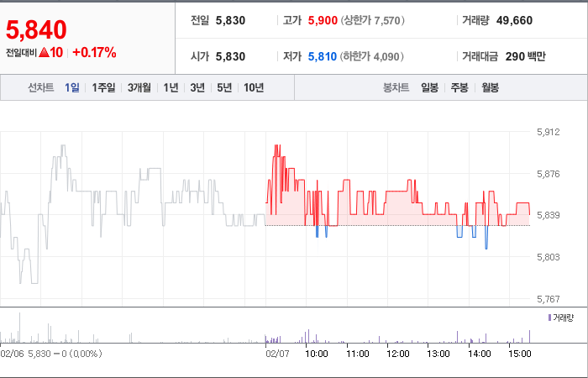This screenshot has width=588, height=378.
Task: Click the 5,912 y-axis label
Action: (x=549, y=132)
